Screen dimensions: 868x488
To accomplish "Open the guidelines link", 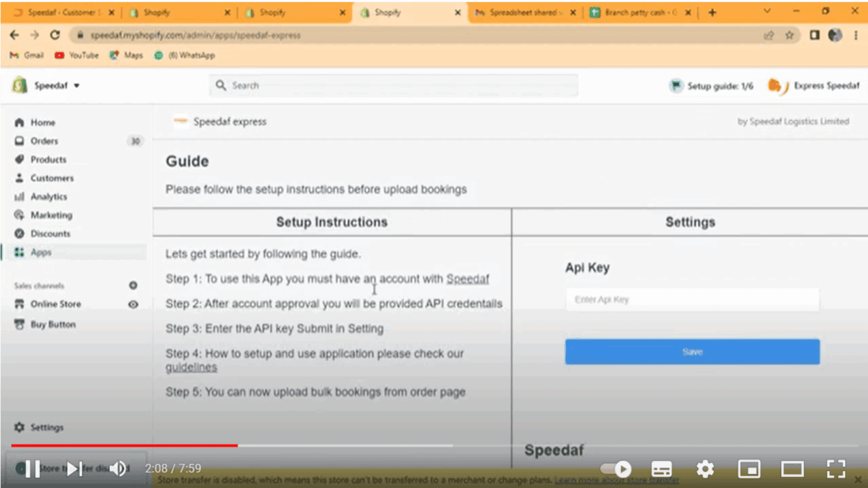I will click(x=191, y=368).
